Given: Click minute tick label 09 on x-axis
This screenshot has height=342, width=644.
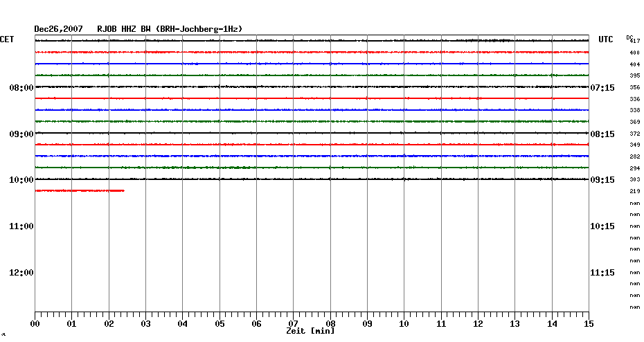Looking at the screenshot, I should (367, 324).
